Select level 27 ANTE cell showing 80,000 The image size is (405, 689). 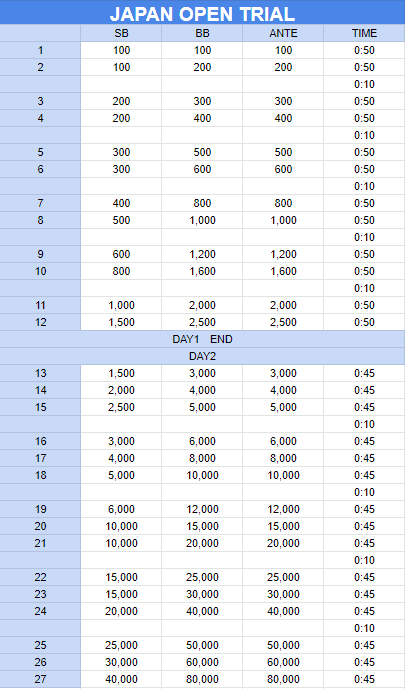283,679
